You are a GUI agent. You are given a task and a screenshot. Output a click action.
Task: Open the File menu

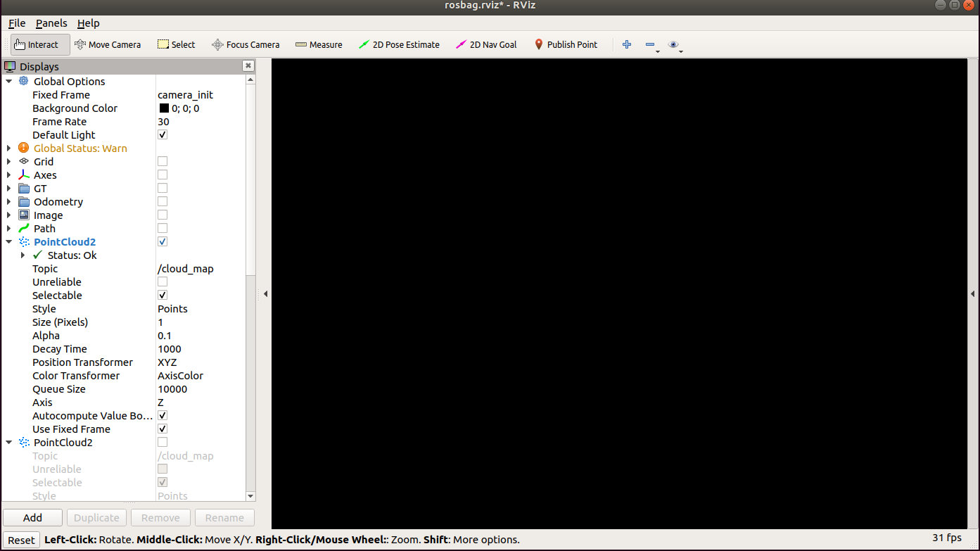point(16,23)
